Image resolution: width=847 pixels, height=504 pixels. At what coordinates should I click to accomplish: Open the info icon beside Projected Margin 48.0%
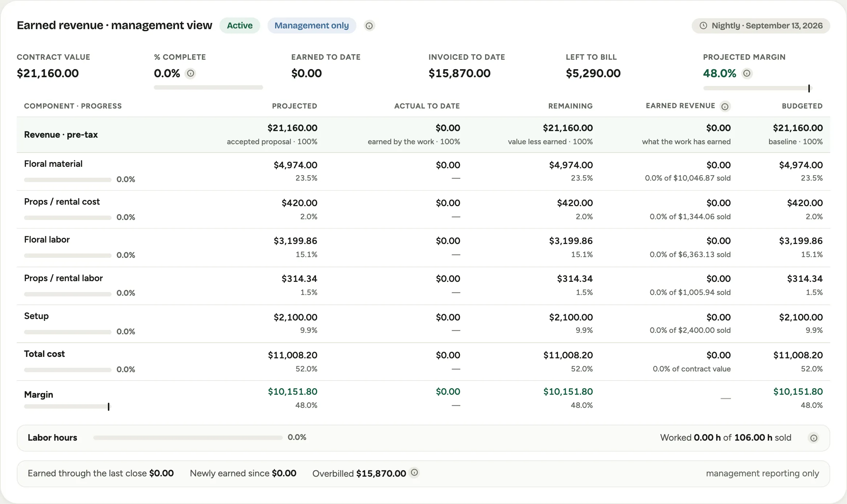(x=747, y=74)
